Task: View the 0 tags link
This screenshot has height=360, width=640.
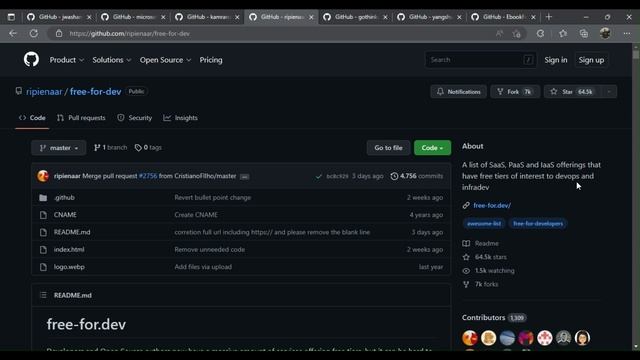Action: pos(148,147)
